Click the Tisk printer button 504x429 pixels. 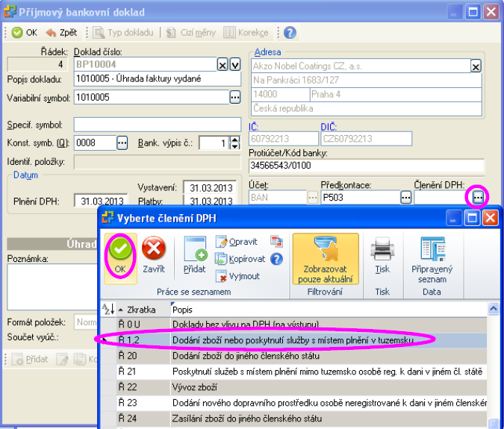coord(382,256)
